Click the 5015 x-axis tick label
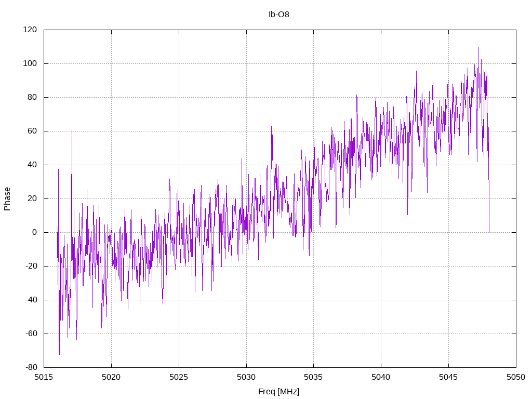The width and height of the screenshot is (532, 399). tap(44, 377)
